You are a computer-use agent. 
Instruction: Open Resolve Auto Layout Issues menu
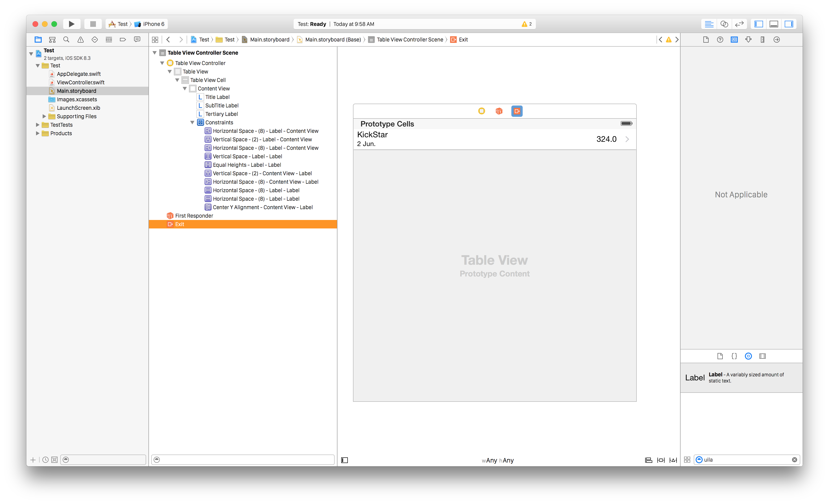(673, 460)
